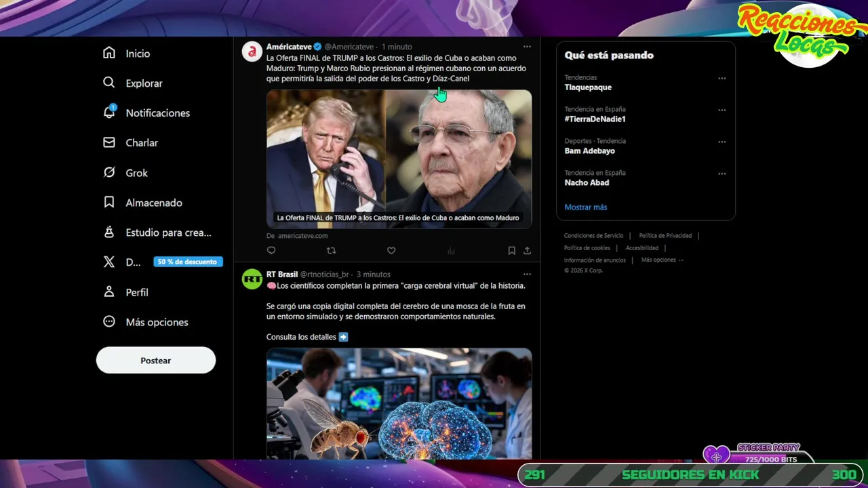Open the Notificaciones bell icon
The height and width of the screenshot is (488, 868).
coord(108,113)
